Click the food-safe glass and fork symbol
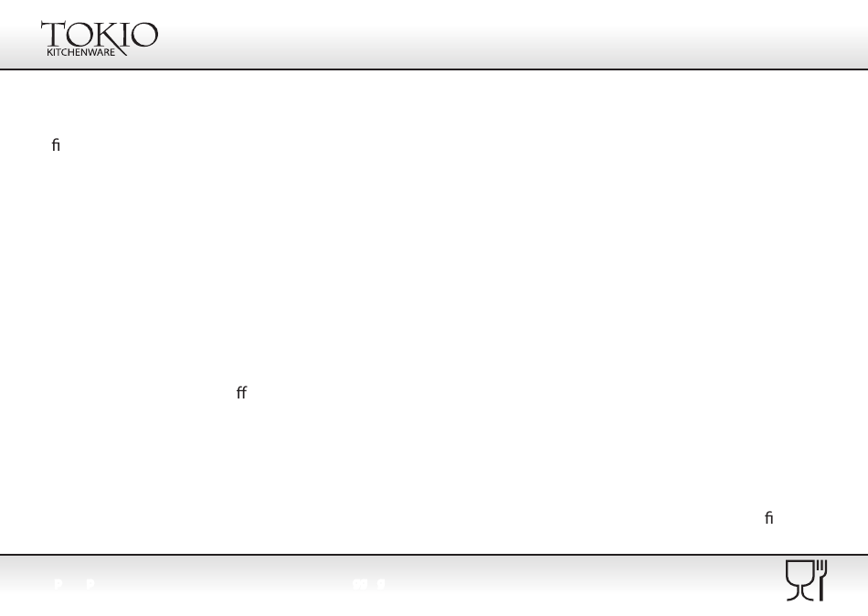 (806, 580)
